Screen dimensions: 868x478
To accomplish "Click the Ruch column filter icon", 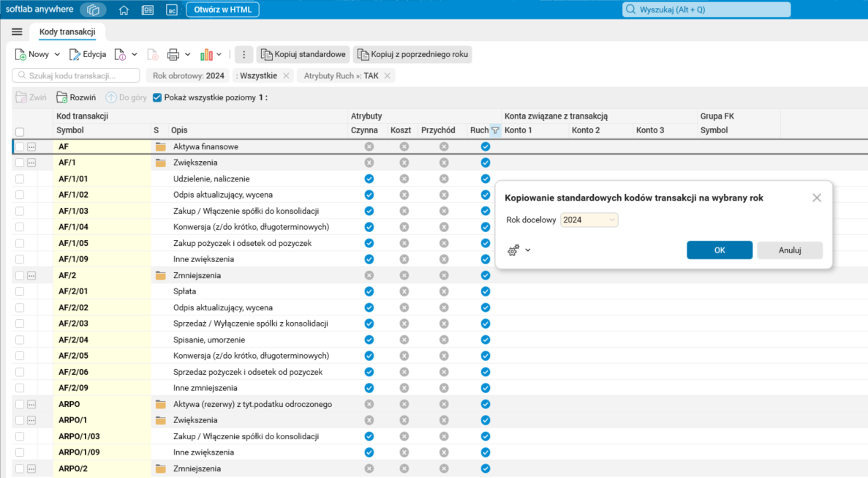I will coord(495,130).
